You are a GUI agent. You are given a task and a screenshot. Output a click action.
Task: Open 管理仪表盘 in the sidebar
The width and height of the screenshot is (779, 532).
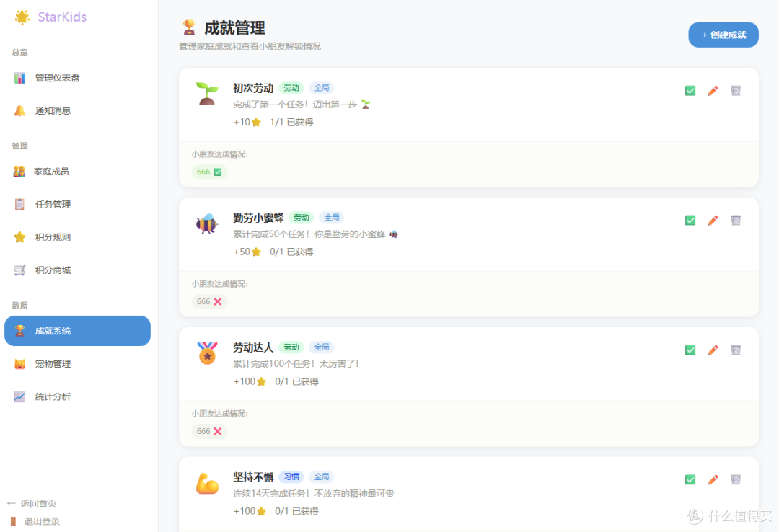77,78
